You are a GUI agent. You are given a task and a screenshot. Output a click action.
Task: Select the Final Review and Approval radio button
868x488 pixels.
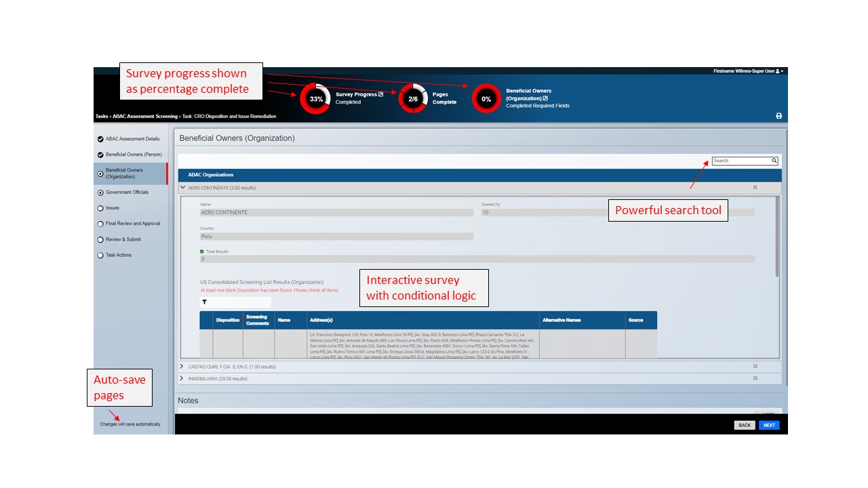click(100, 224)
